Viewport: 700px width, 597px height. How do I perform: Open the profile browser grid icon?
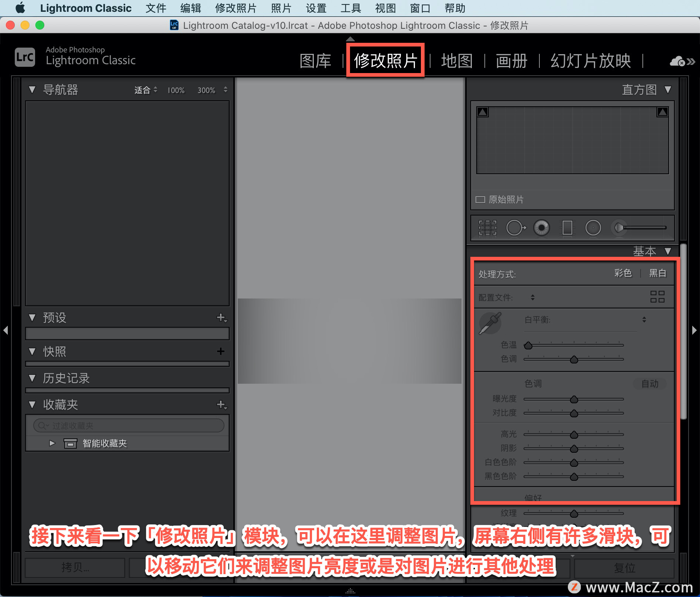(x=657, y=297)
